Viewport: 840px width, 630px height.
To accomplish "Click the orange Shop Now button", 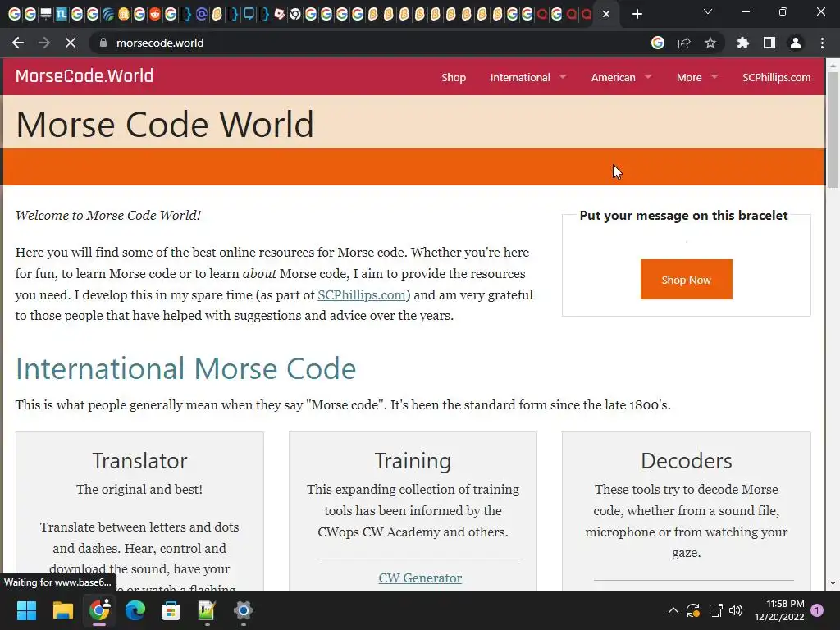I will 687,280.
